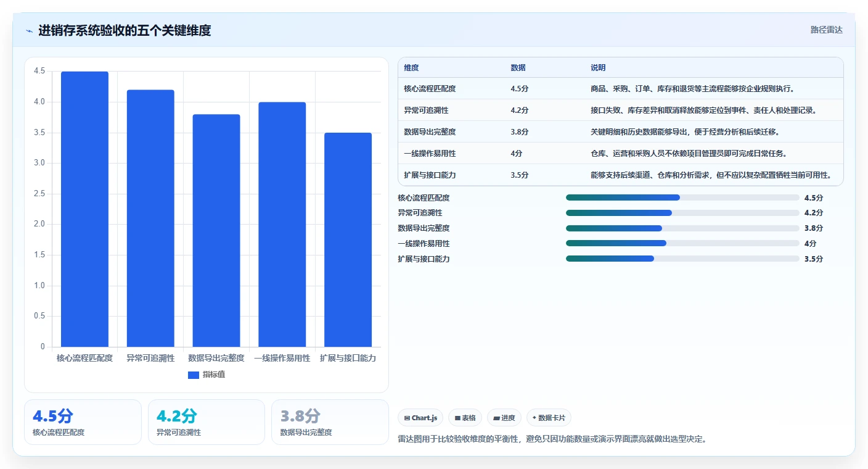868x469 pixels.
Task: Click the x-axis label 一线操作易用性
Action: [282, 358]
